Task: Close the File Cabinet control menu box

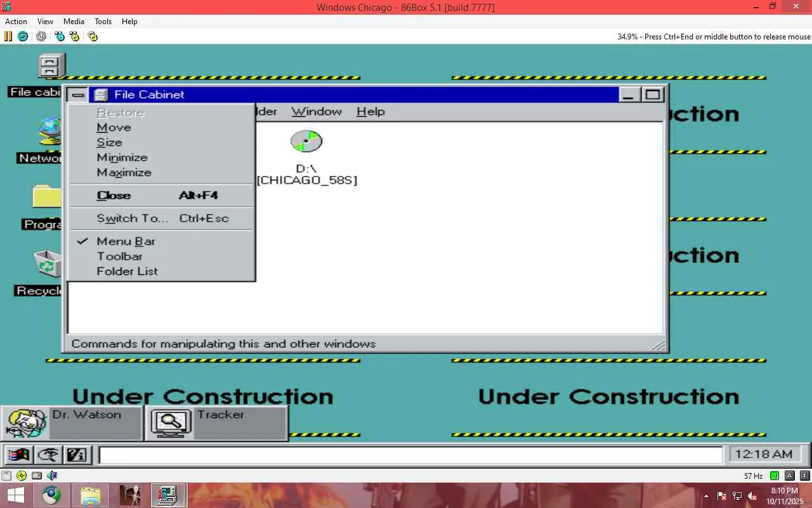Action: point(78,95)
